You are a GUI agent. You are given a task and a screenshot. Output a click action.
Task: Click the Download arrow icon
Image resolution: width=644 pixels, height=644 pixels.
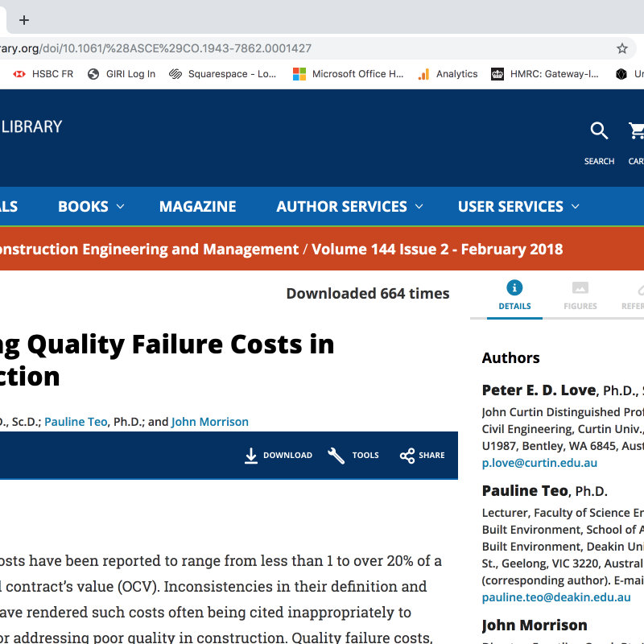coord(251,456)
